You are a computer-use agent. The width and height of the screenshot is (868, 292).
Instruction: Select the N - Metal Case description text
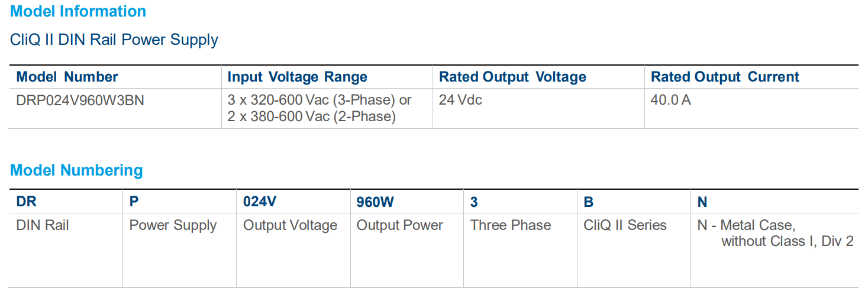tap(746, 225)
